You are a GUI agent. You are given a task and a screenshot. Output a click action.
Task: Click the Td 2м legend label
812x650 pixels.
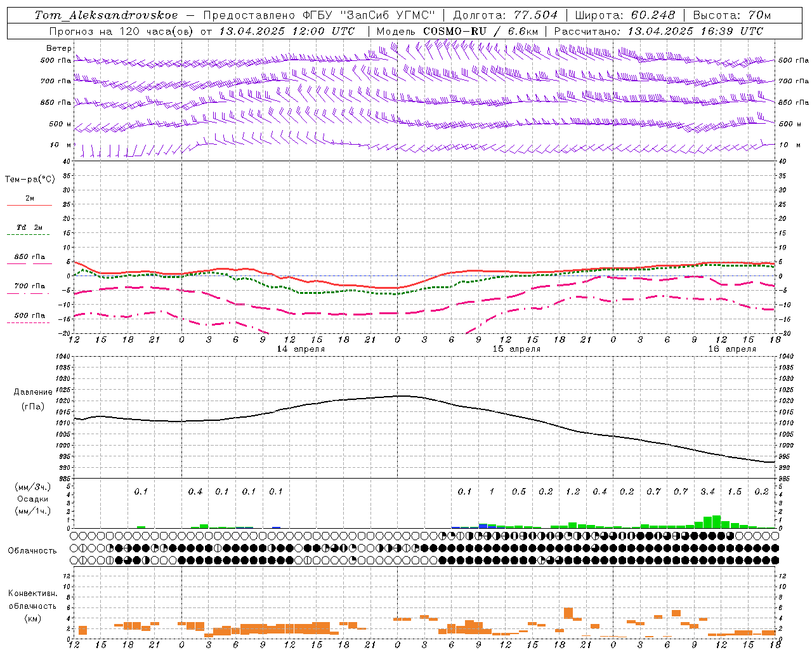click(x=29, y=227)
